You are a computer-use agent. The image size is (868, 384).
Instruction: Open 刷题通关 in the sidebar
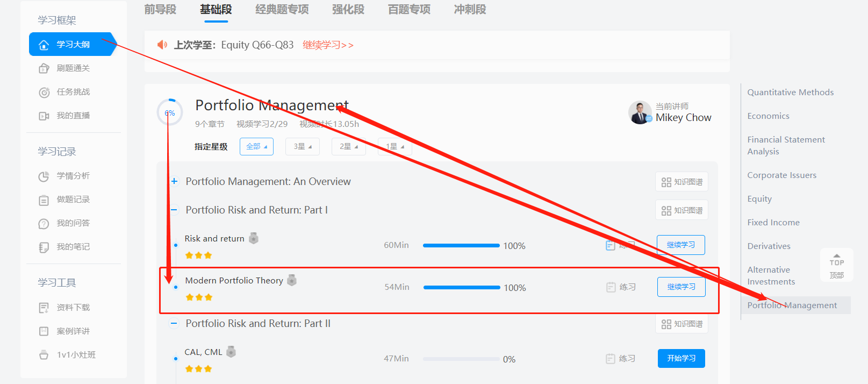point(73,68)
